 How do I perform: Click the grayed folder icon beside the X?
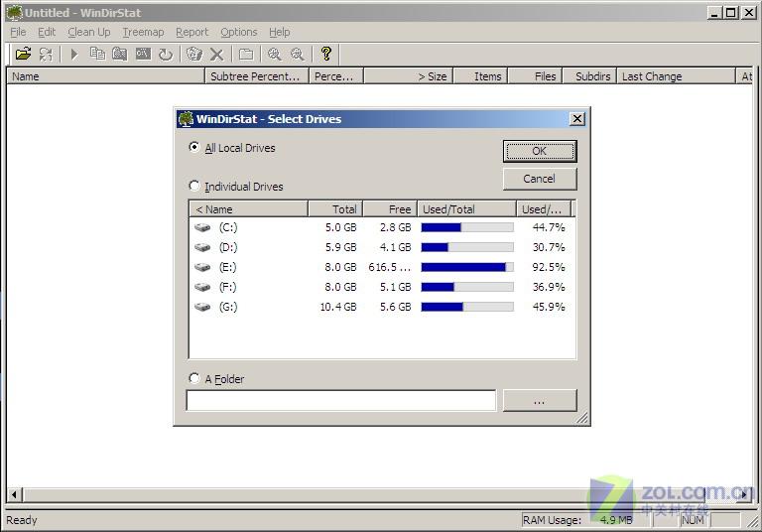pyautogui.click(x=246, y=54)
